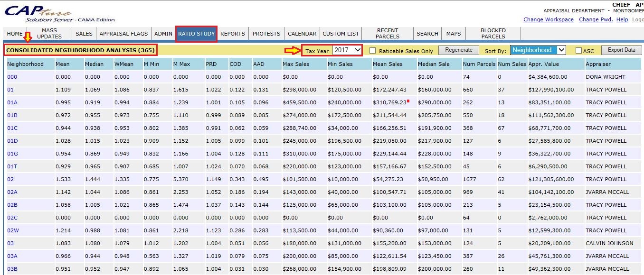Switch to the Appraisal Flags tab
Image resolution: width=644 pixels, height=275 pixels.
123,34
